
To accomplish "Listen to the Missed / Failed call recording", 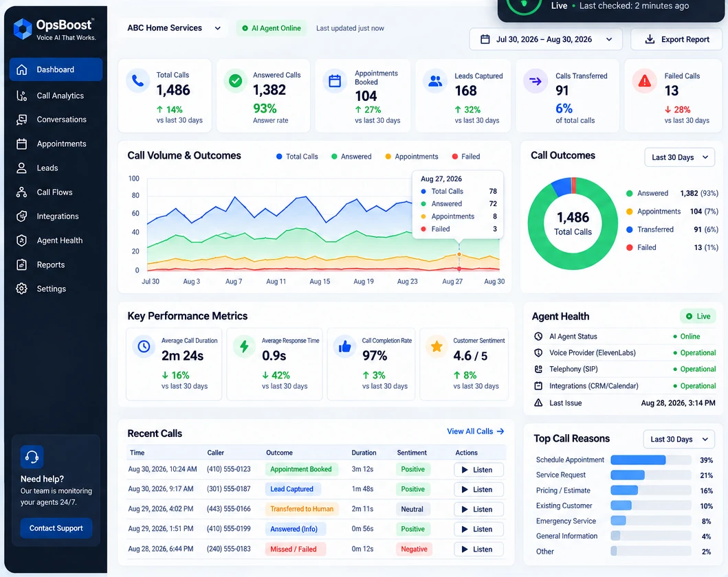I will pos(478,549).
